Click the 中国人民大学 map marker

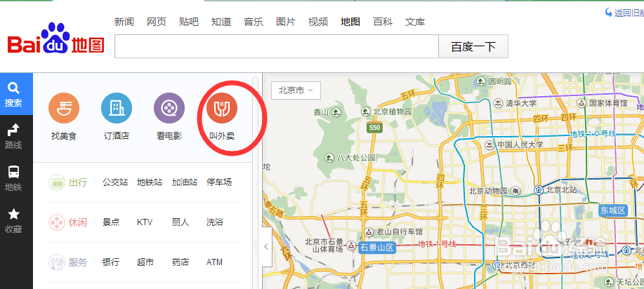click(489, 144)
